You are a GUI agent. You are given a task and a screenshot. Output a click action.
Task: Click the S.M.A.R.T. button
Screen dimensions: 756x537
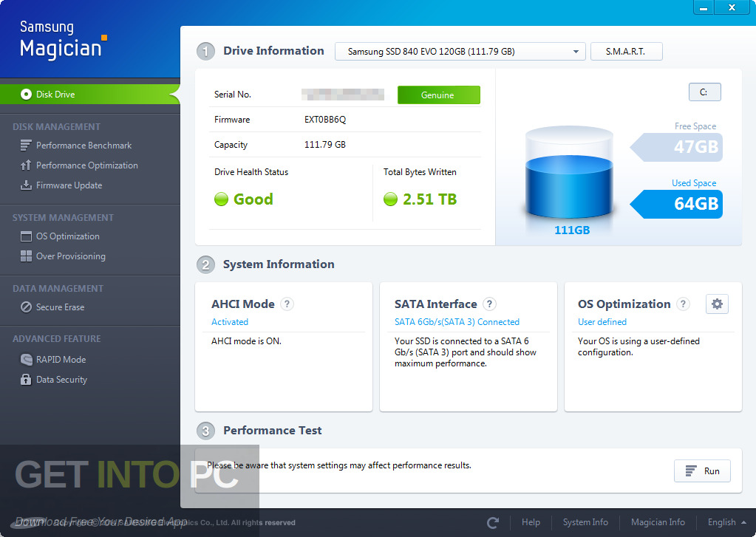pos(626,52)
